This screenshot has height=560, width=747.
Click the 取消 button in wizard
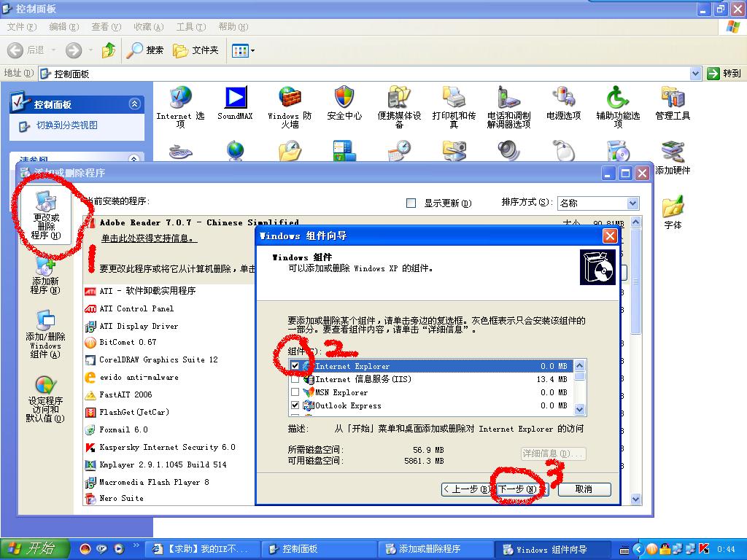point(584,489)
